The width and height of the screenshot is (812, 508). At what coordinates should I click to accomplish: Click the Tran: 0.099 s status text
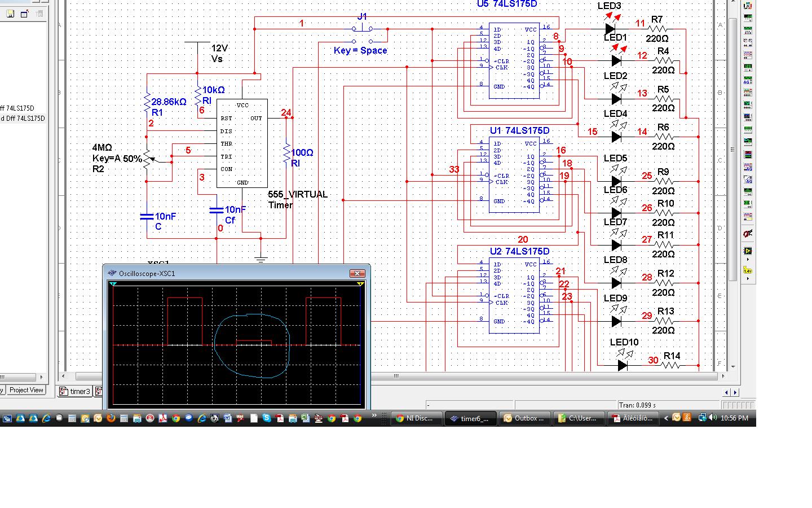click(x=637, y=405)
